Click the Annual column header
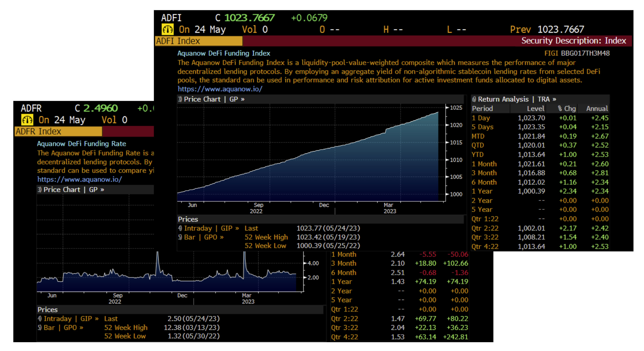This screenshot has height=351, width=644. click(597, 109)
